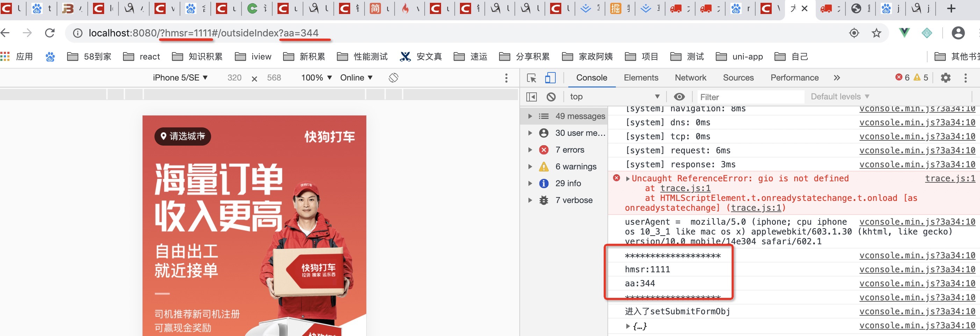Open the 安文真 bookmark
Screen dimensions: 980x336
[x=421, y=57]
